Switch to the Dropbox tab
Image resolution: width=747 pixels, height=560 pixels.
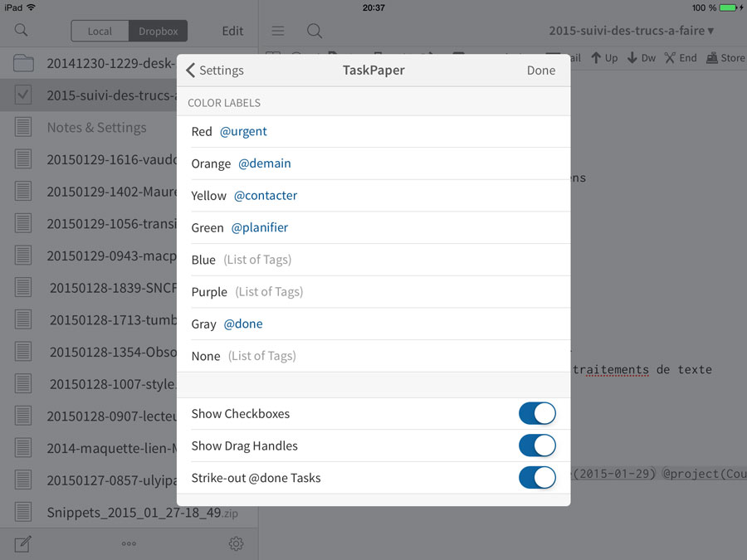[x=159, y=31]
